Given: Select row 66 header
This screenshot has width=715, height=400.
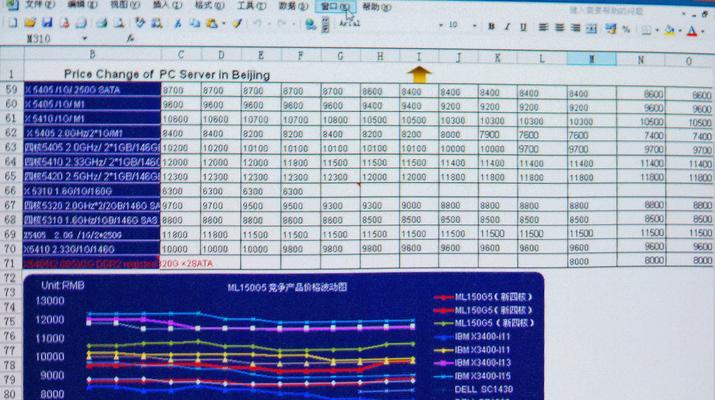Looking at the screenshot, I should click(x=11, y=190).
